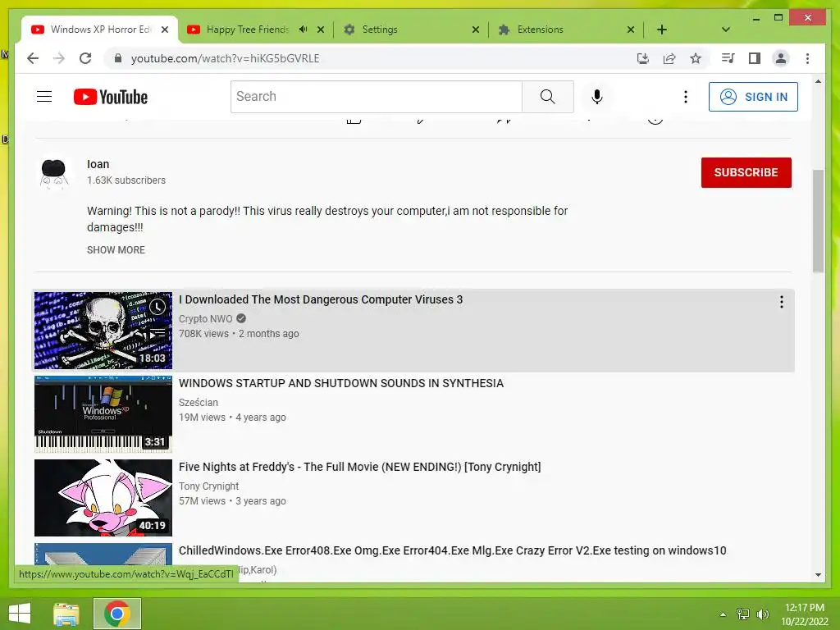Mute the Happy Tree Friends tab audio
Image resolution: width=840 pixels, height=630 pixels.
click(304, 30)
